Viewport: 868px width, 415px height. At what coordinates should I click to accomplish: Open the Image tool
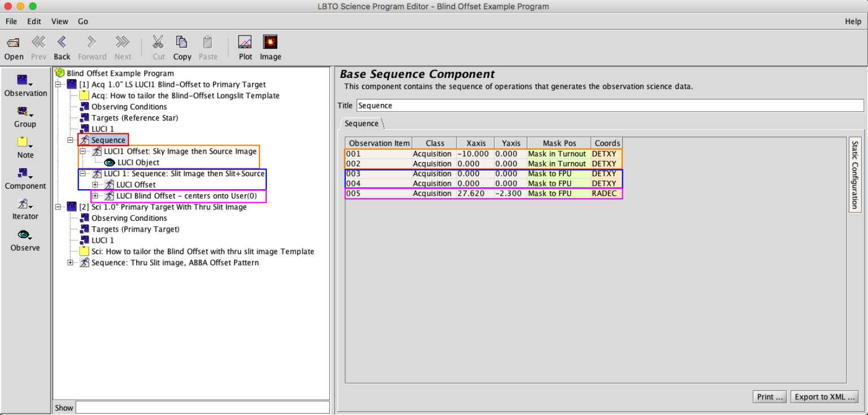pos(270,42)
